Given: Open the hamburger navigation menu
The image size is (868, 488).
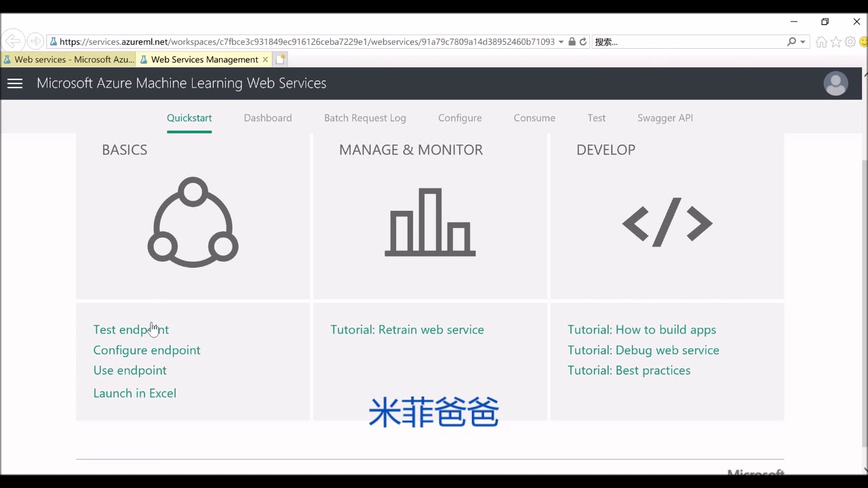Looking at the screenshot, I should click(15, 83).
